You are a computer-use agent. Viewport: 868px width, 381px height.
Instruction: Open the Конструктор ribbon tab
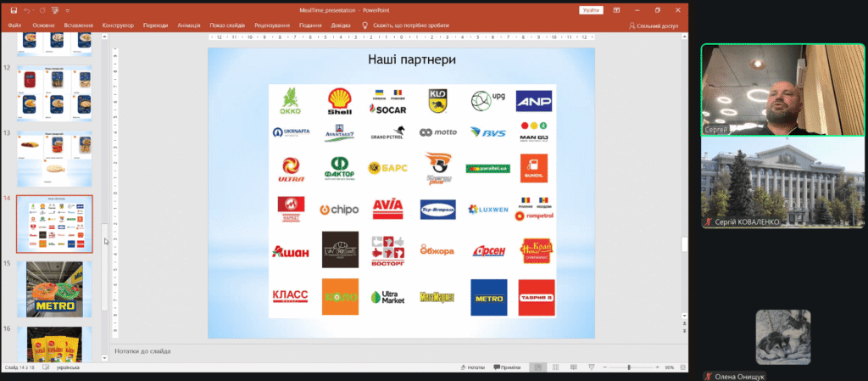118,25
